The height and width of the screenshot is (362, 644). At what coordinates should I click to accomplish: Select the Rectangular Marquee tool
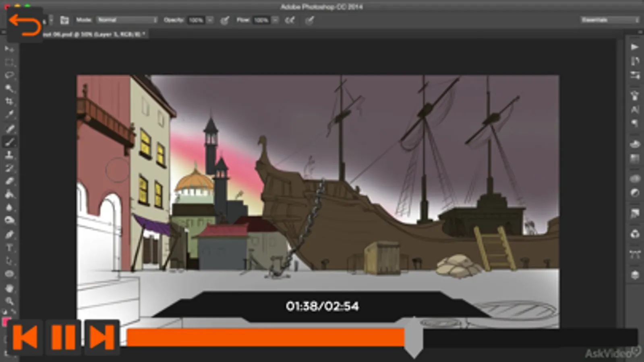pyautogui.click(x=9, y=62)
